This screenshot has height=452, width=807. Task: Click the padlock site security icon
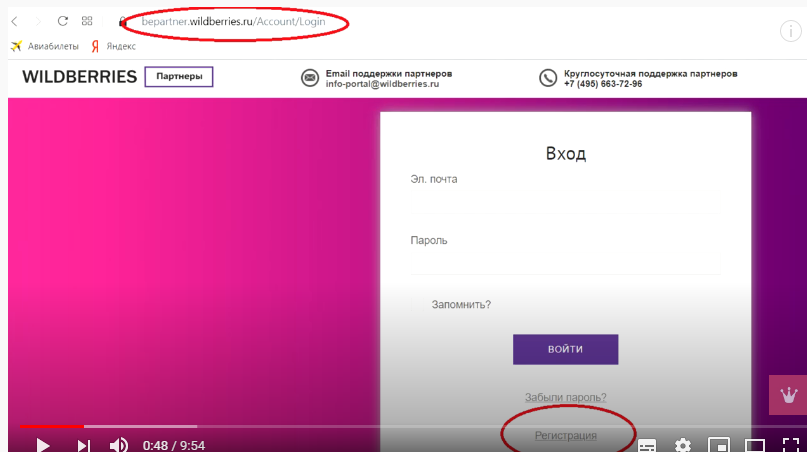click(122, 22)
